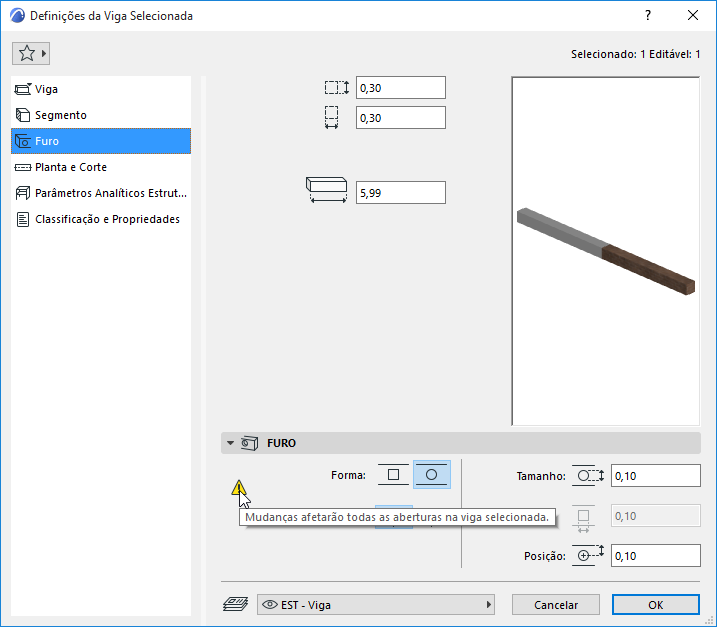
Task: Click the Archicad logo in title bar
Action: [x=17, y=16]
